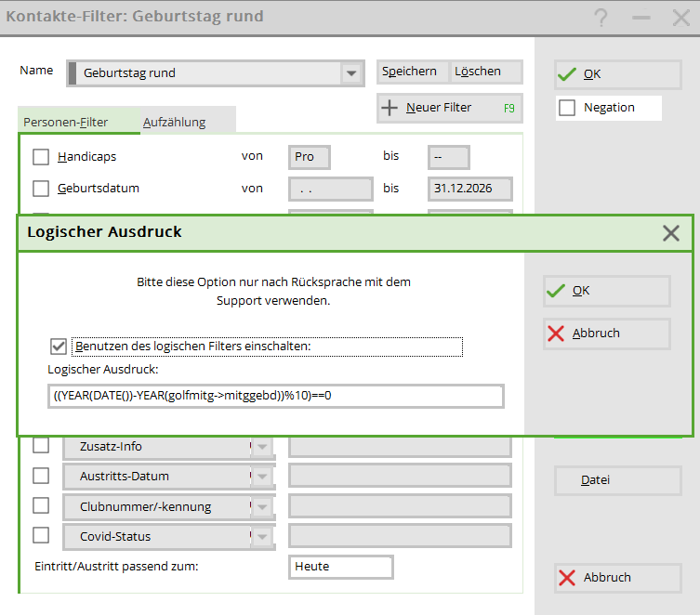Expand the Austritts-Datum dropdown

pyautogui.click(x=263, y=477)
